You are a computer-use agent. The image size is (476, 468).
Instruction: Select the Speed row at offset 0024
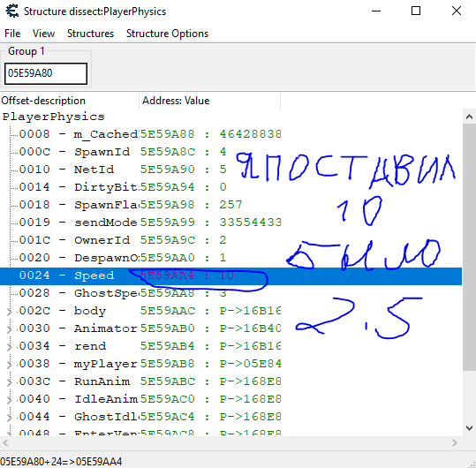click(230, 276)
